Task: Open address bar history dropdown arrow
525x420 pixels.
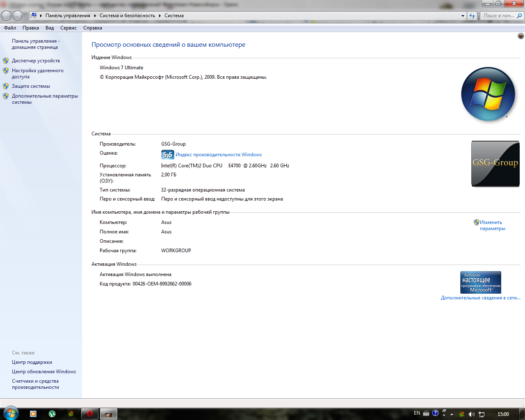Action: click(463, 16)
